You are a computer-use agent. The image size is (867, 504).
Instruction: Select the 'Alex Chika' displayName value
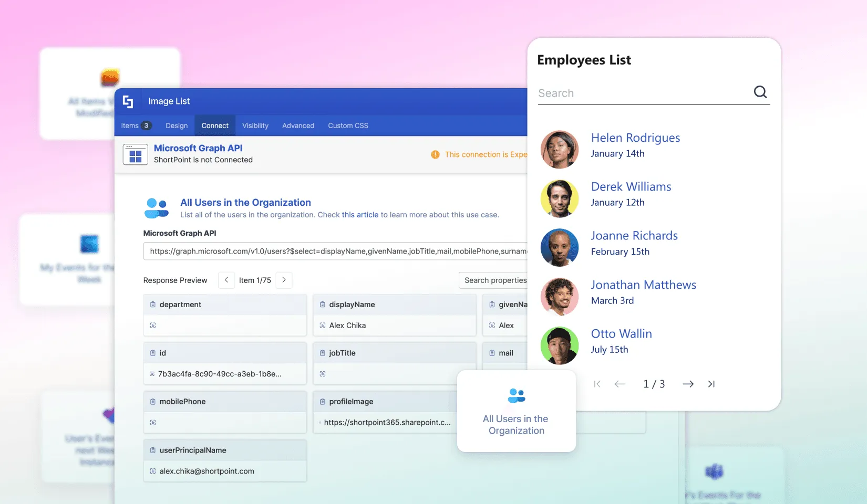[347, 325]
